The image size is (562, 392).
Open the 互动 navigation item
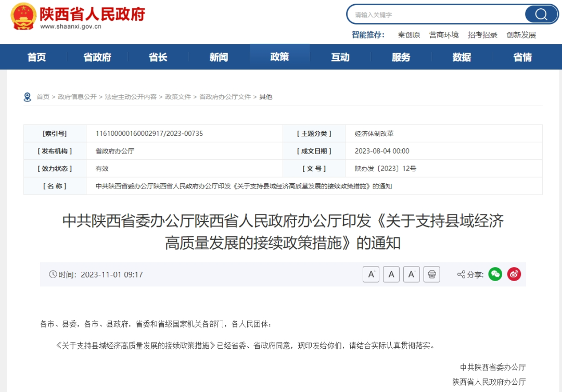pos(340,57)
